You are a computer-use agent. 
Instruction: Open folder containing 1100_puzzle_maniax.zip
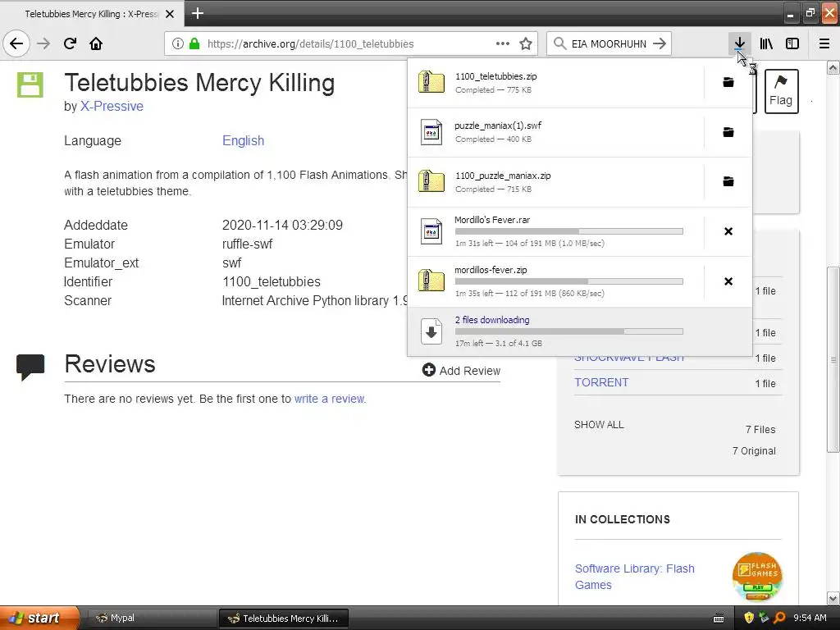[728, 181]
